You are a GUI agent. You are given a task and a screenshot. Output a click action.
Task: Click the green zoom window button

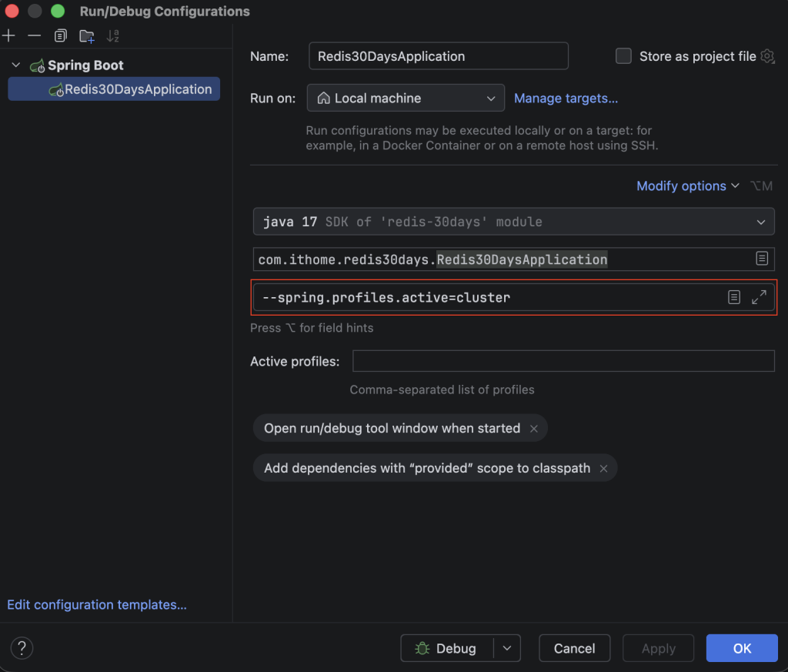point(58,11)
